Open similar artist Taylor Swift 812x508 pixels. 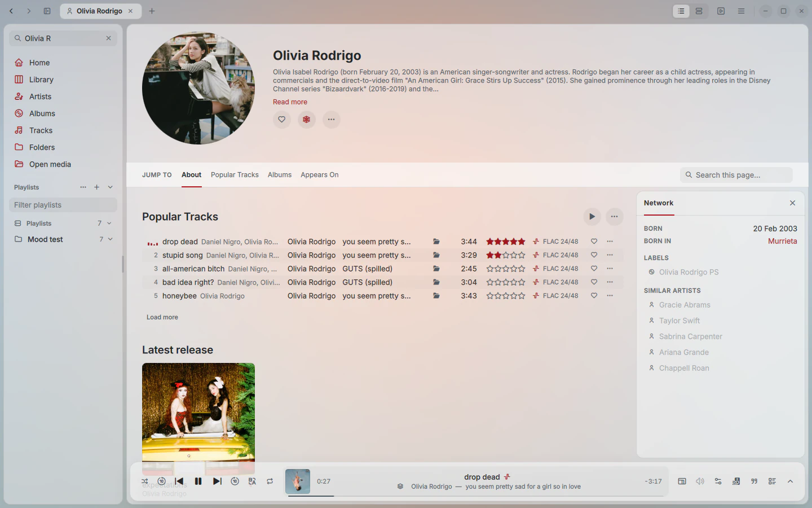679,321
